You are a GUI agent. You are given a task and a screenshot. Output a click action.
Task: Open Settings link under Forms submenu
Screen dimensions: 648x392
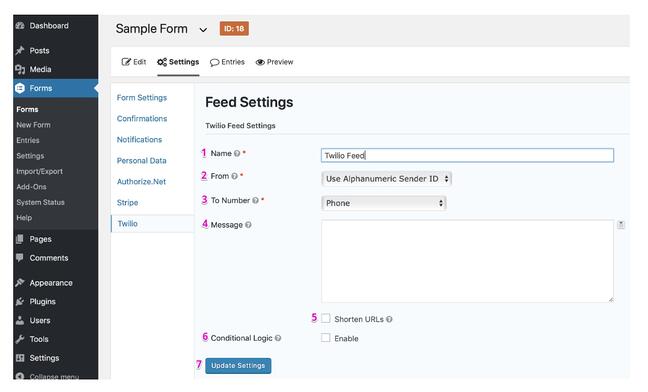point(30,156)
